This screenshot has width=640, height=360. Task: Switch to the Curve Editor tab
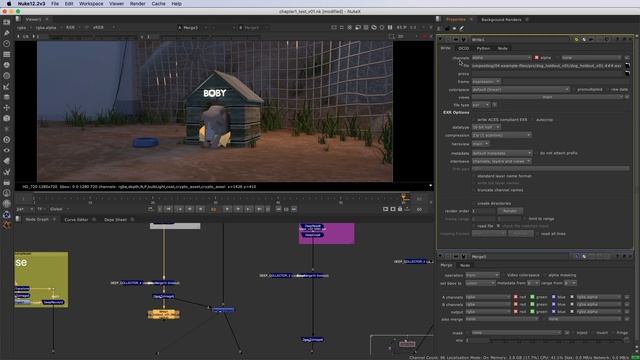tap(76, 220)
